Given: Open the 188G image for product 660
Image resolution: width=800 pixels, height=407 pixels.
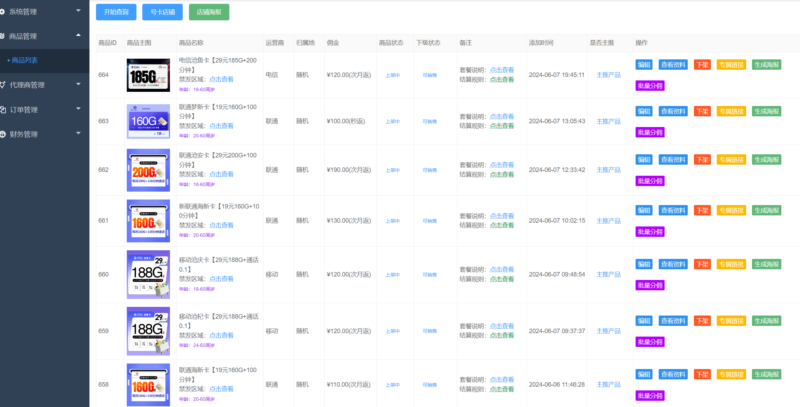Looking at the screenshot, I should [x=148, y=274].
